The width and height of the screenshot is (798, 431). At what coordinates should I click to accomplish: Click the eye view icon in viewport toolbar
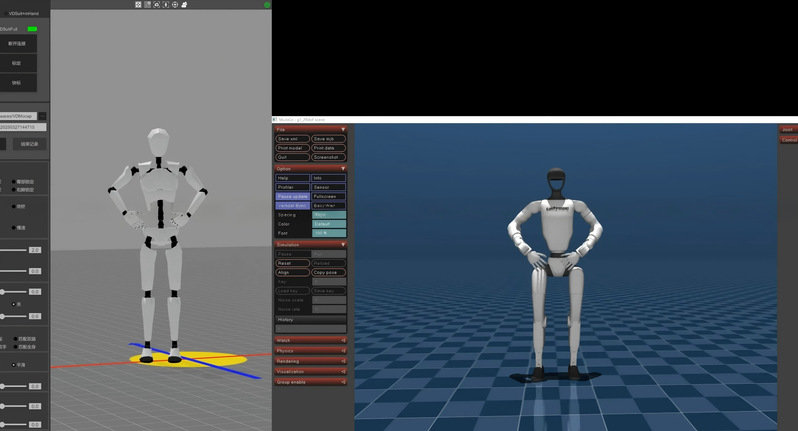[x=156, y=4]
